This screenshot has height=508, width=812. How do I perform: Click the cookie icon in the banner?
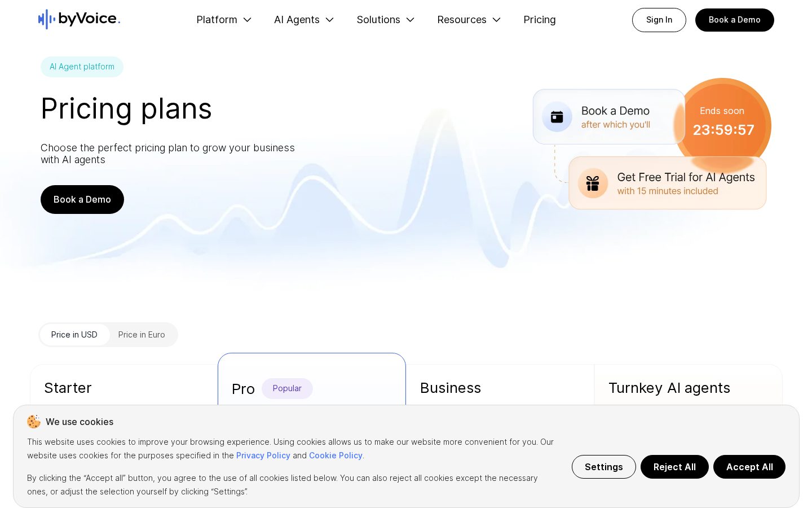point(34,422)
